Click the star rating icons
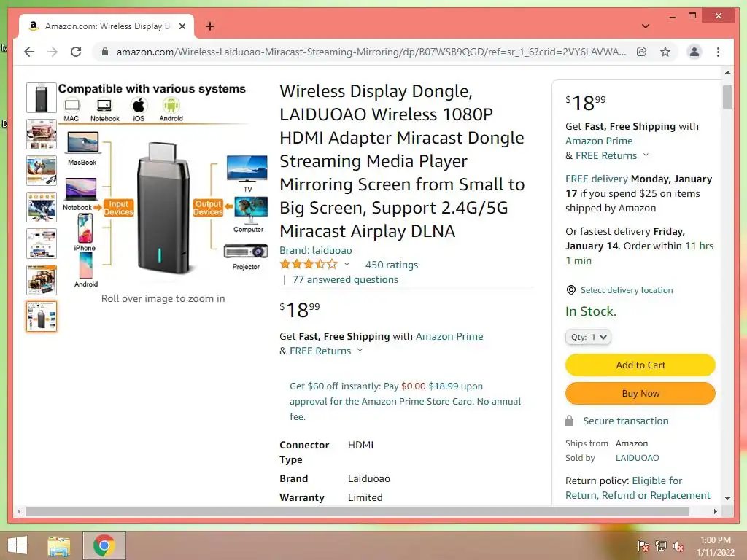Image resolution: width=747 pixels, height=560 pixels. [309, 264]
